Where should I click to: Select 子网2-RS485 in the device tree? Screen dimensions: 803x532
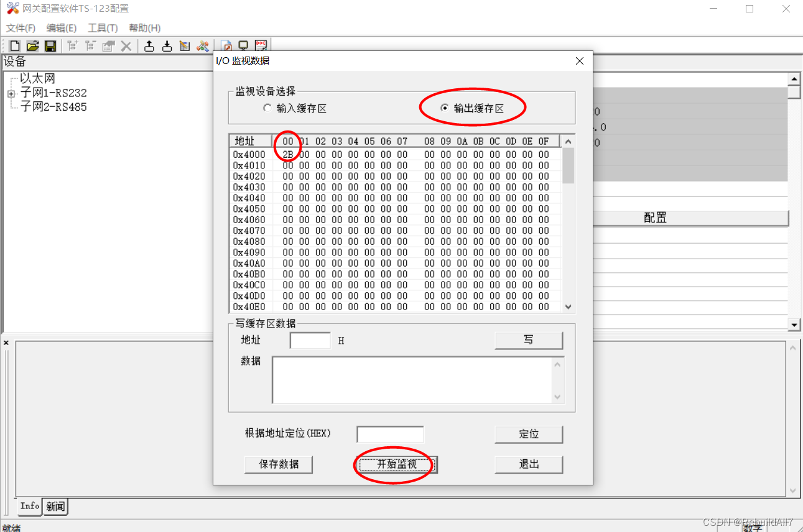tap(53, 107)
